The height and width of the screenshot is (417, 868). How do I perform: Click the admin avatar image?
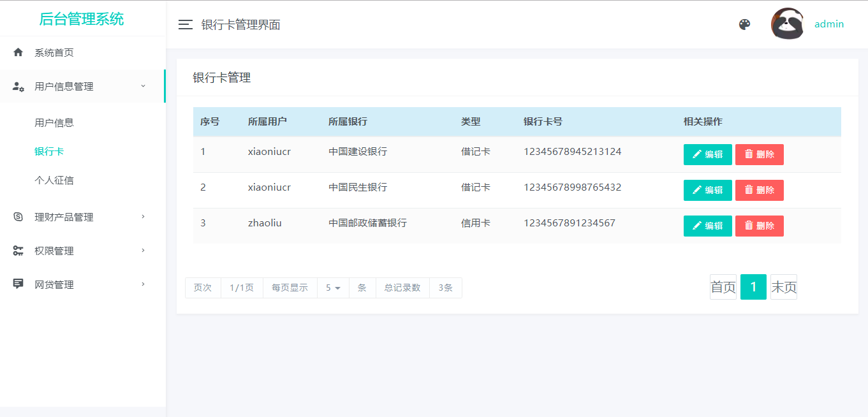[787, 24]
